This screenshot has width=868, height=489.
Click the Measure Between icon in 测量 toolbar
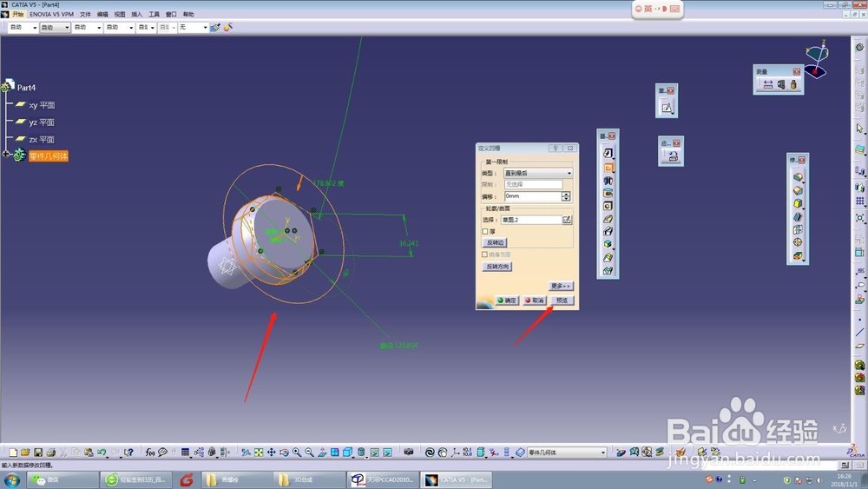tap(768, 85)
